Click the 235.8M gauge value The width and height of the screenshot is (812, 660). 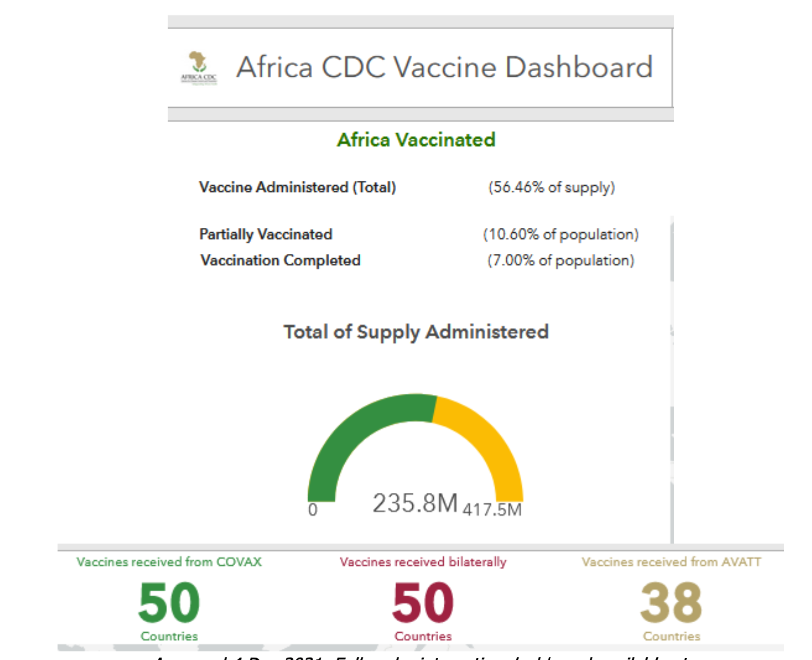click(415, 503)
